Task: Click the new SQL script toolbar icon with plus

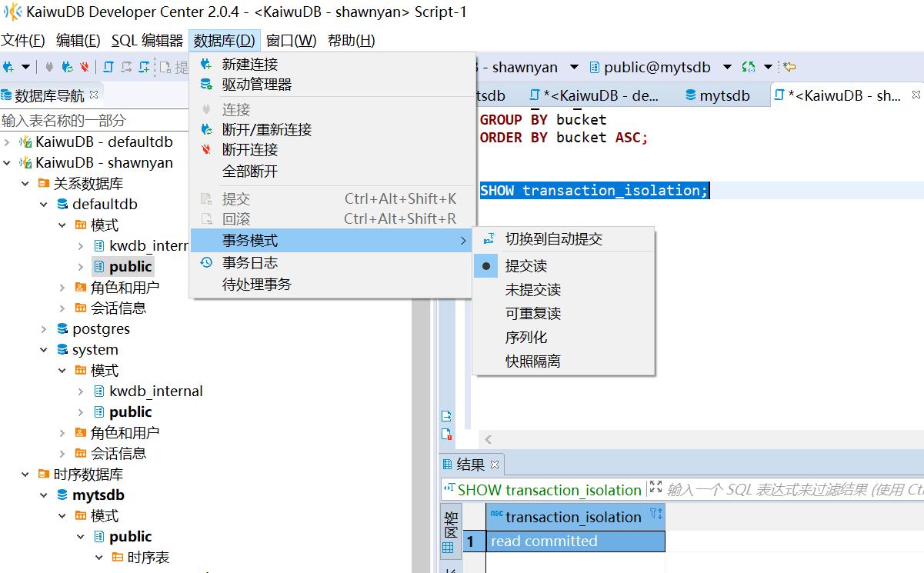Action: (x=144, y=67)
